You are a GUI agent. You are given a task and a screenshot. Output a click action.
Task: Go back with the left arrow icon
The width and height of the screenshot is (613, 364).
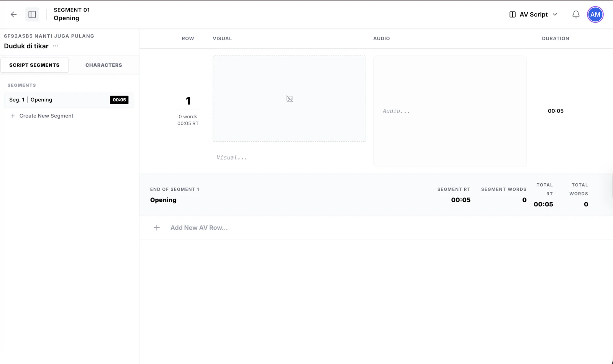coord(14,15)
